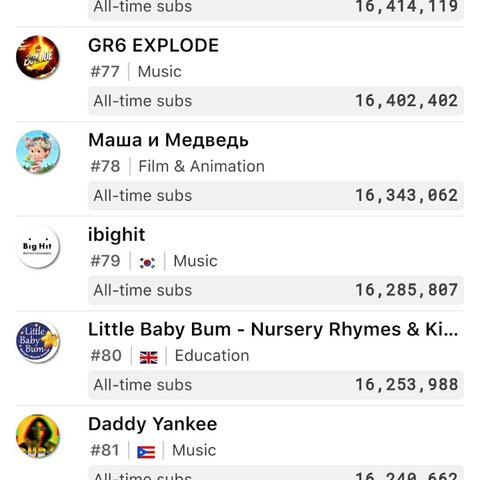The height and width of the screenshot is (480, 480).
Task: Tap the Education category label
Action: click(212, 355)
